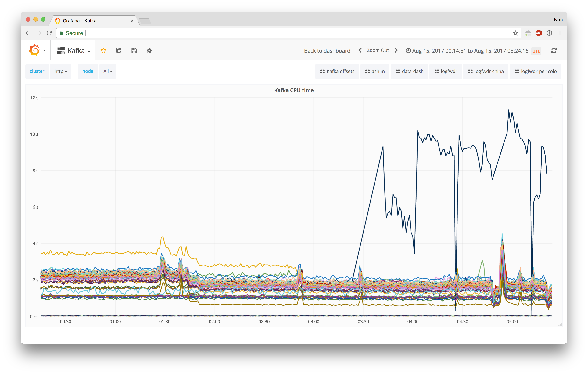This screenshot has height=374, width=588.
Task: Click the 0 ns y-axis label
Action: (x=34, y=317)
